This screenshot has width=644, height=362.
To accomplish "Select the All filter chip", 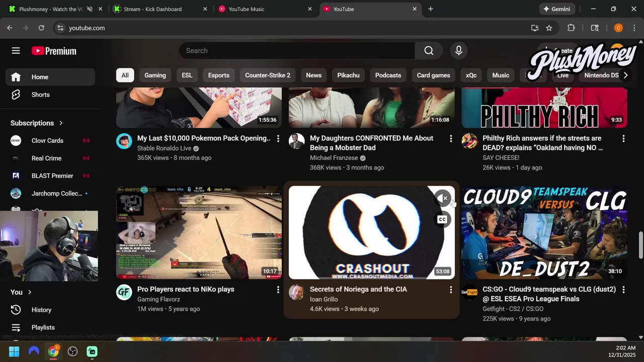I will click(x=125, y=75).
